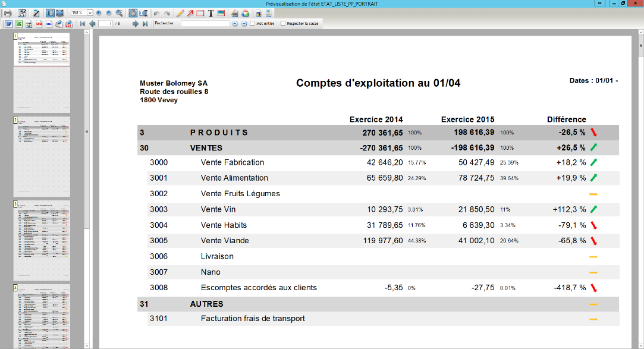Click the report view scroll-up arrow

click(x=640, y=33)
